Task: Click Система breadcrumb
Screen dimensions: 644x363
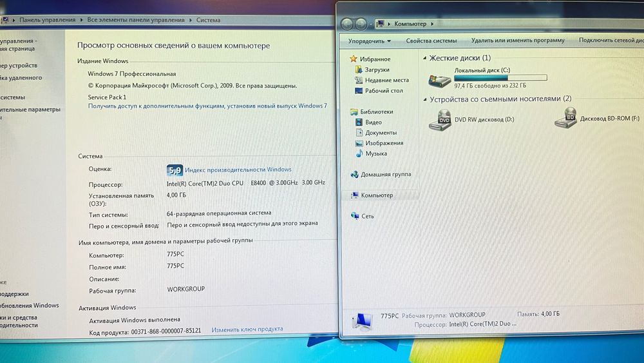Action: tap(208, 20)
